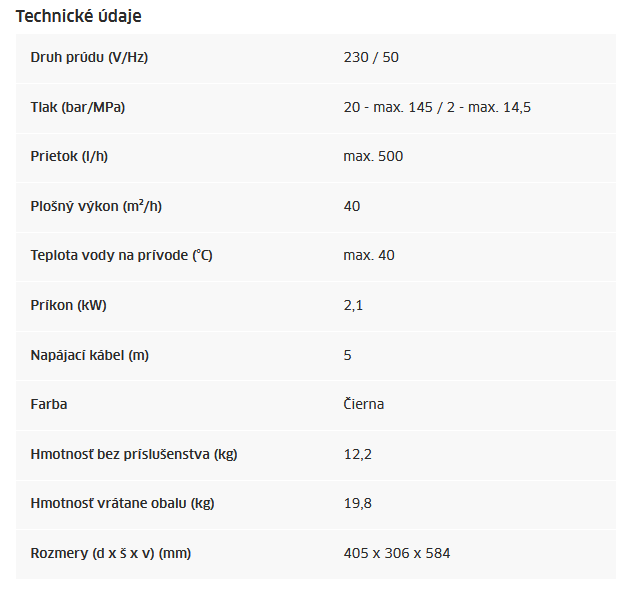Select the 'Čierna' color value

pos(364,404)
